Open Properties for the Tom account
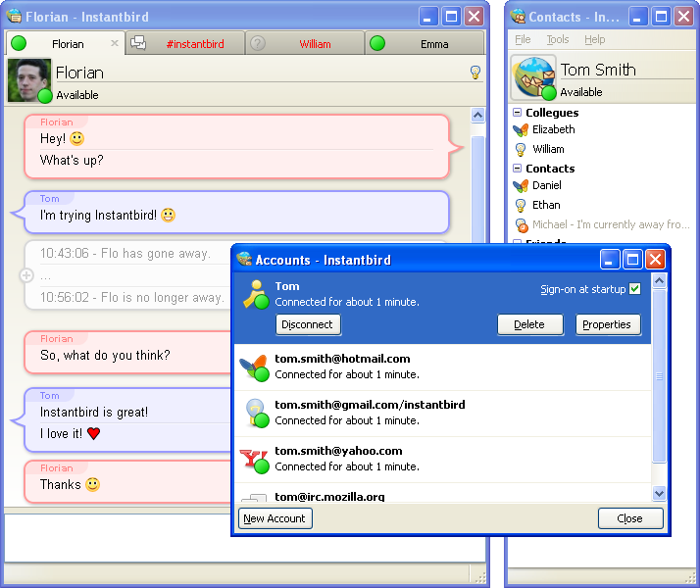The image size is (700, 588). pos(608,324)
